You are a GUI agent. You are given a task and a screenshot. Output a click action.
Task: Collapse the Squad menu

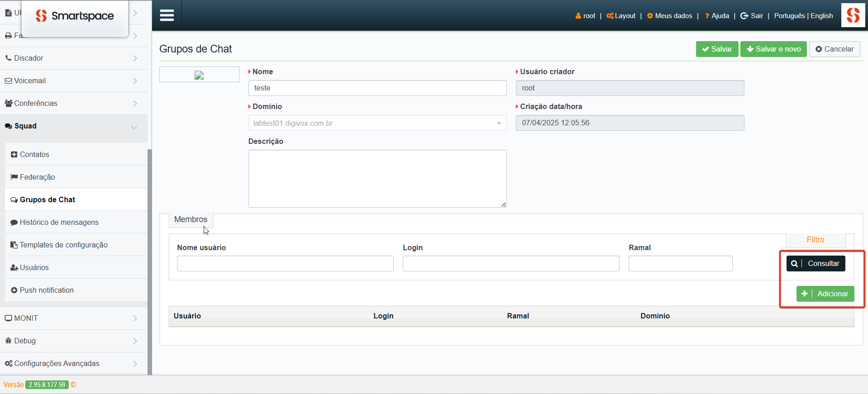pos(74,126)
